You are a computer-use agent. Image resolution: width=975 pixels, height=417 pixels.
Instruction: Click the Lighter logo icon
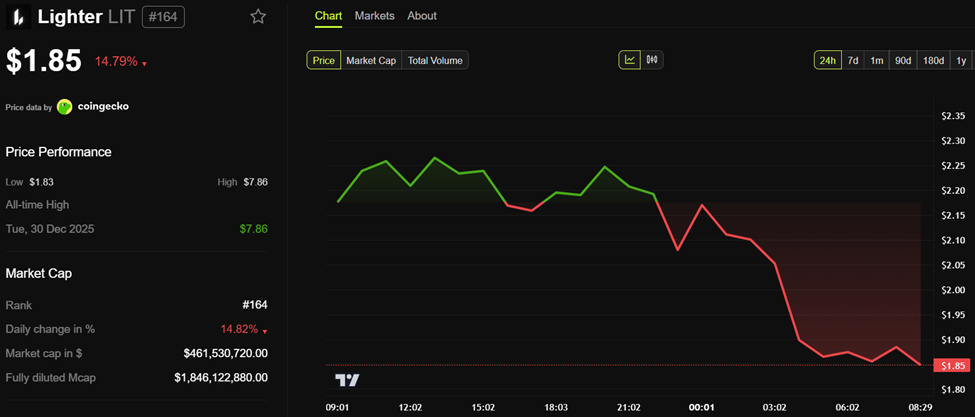point(19,17)
